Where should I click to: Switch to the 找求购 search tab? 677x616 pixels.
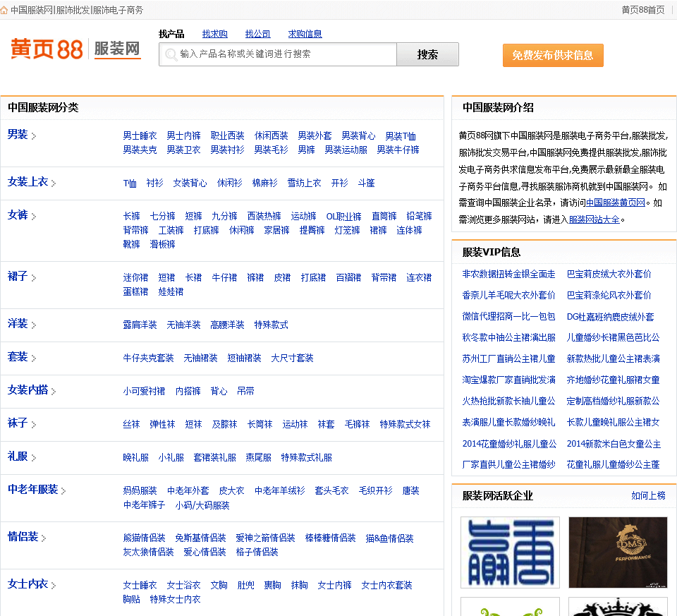coord(214,34)
